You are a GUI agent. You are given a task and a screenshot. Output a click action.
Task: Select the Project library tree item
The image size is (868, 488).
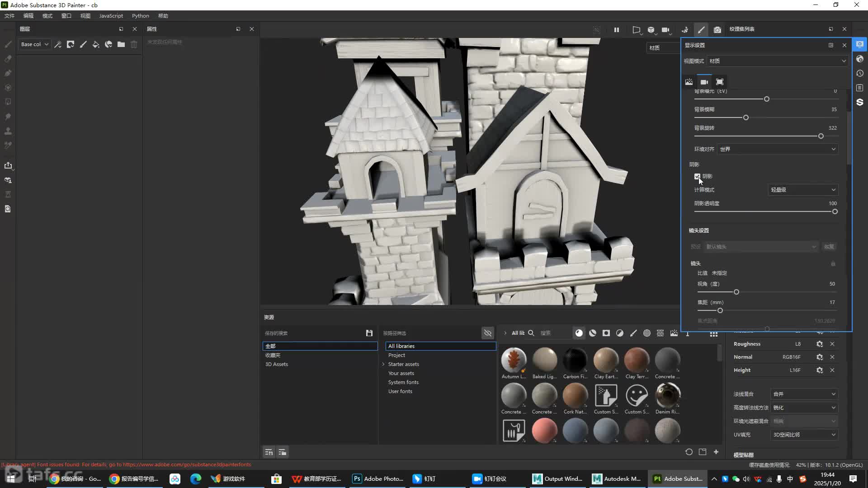point(397,355)
